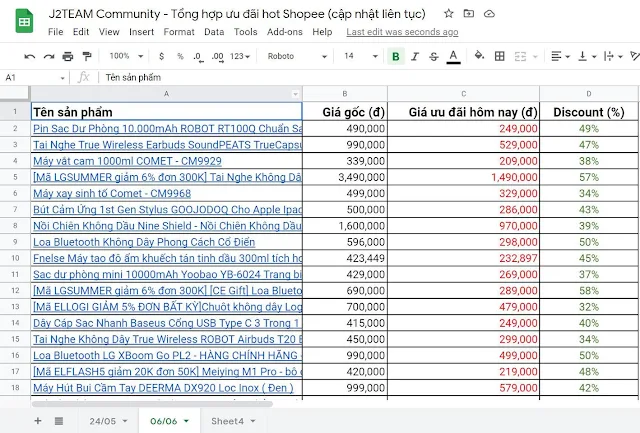Open vertical align dropdown

coord(587,56)
